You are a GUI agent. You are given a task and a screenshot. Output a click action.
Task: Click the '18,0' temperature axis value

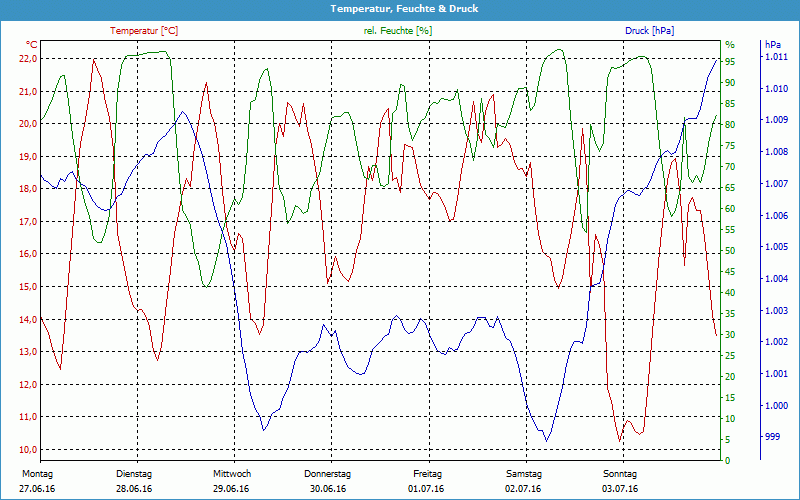[28, 189]
